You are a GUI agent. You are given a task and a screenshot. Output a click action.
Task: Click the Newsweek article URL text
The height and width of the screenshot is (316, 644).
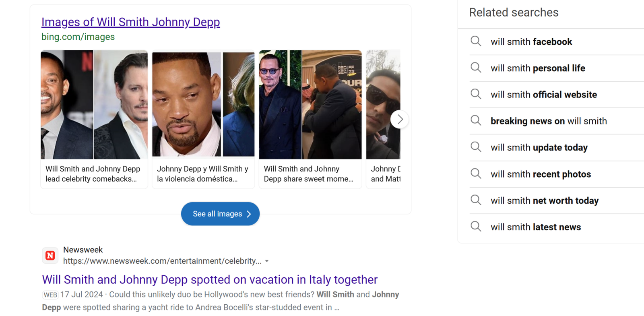(x=162, y=261)
